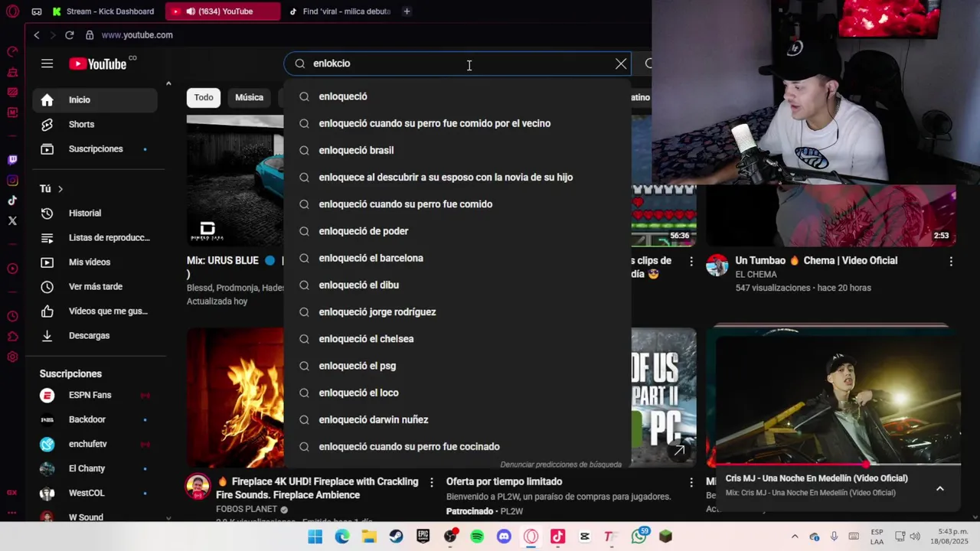Choose suggestion 'enloqueció el psg'
The width and height of the screenshot is (980, 551).
point(457,366)
